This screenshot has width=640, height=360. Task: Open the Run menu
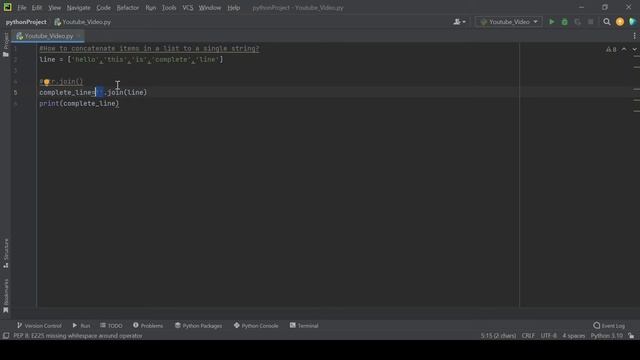tap(151, 8)
